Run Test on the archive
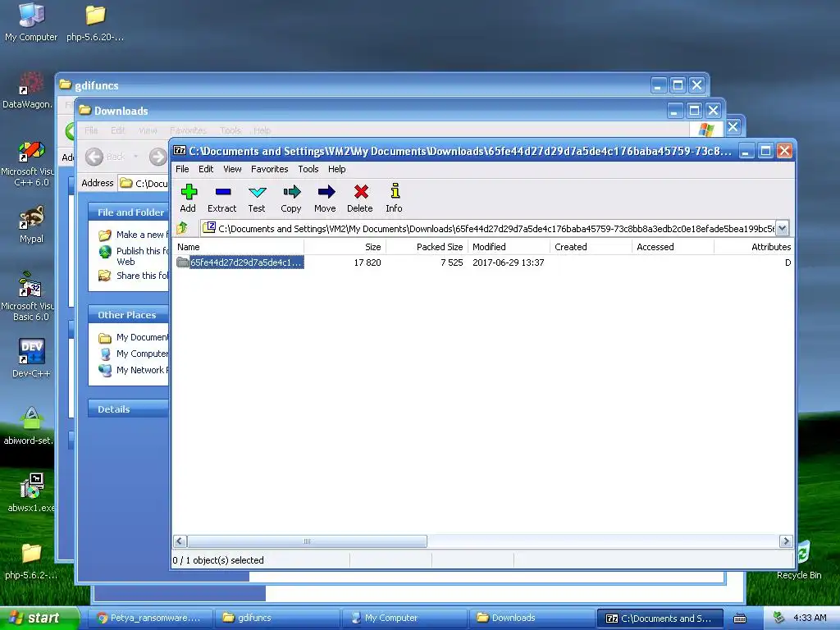Image resolution: width=840 pixels, height=630 pixels. [257, 199]
